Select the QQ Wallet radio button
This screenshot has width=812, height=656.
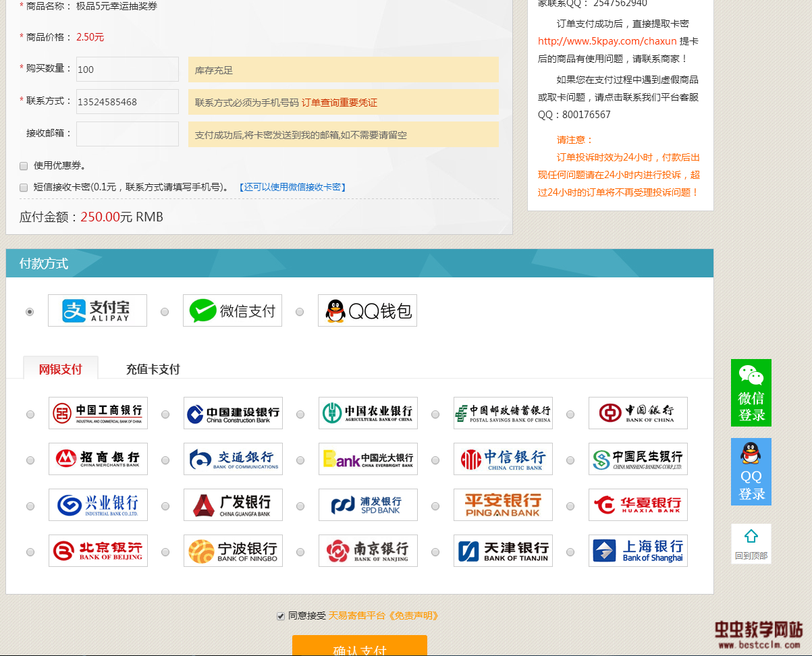point(300,312)
